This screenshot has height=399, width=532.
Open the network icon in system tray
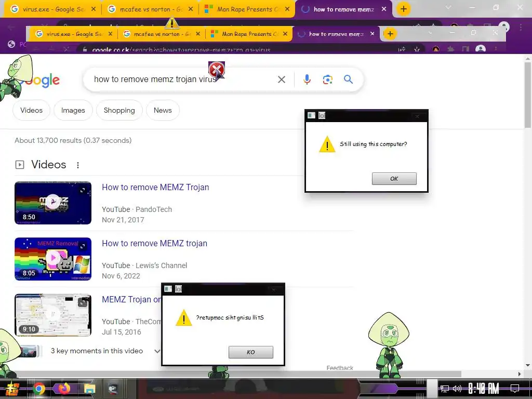(x=445, y=389)
